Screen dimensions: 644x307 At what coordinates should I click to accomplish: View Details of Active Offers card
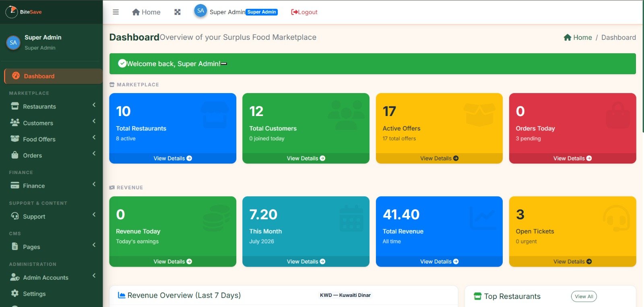(439, 158)
